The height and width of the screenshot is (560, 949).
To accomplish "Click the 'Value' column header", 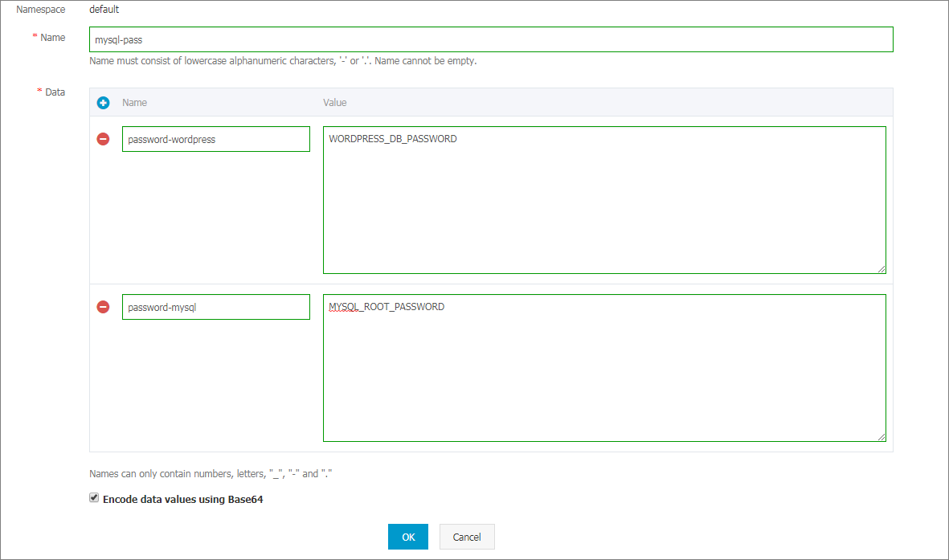I will point(335,102).
